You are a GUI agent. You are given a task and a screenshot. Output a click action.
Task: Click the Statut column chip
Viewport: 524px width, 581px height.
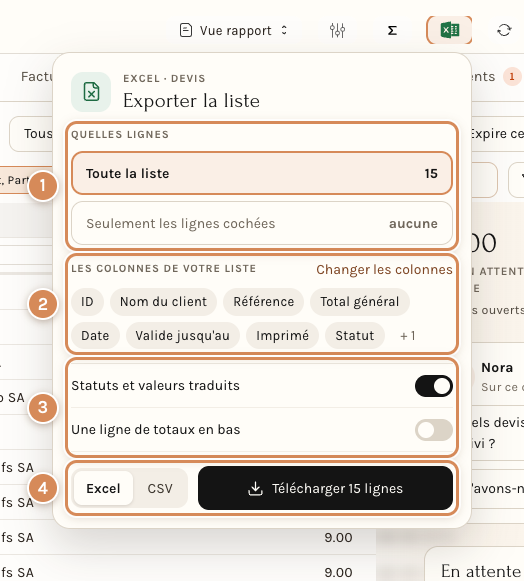tap(355, 335)
